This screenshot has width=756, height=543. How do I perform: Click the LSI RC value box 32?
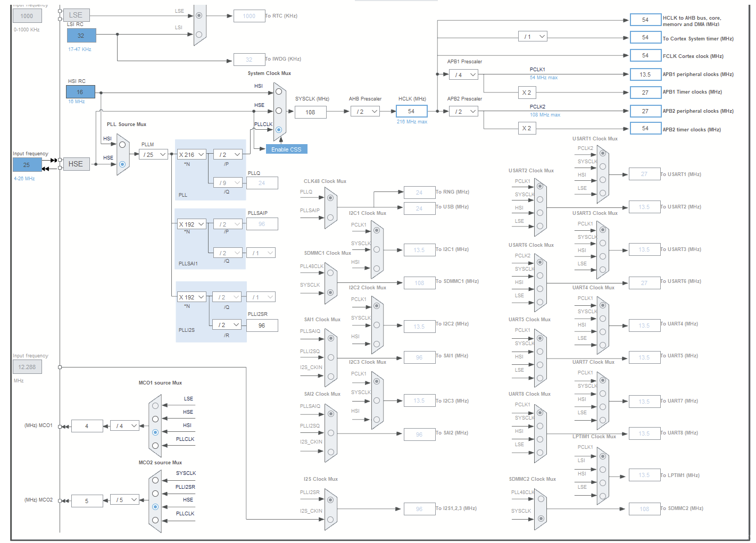81,36
